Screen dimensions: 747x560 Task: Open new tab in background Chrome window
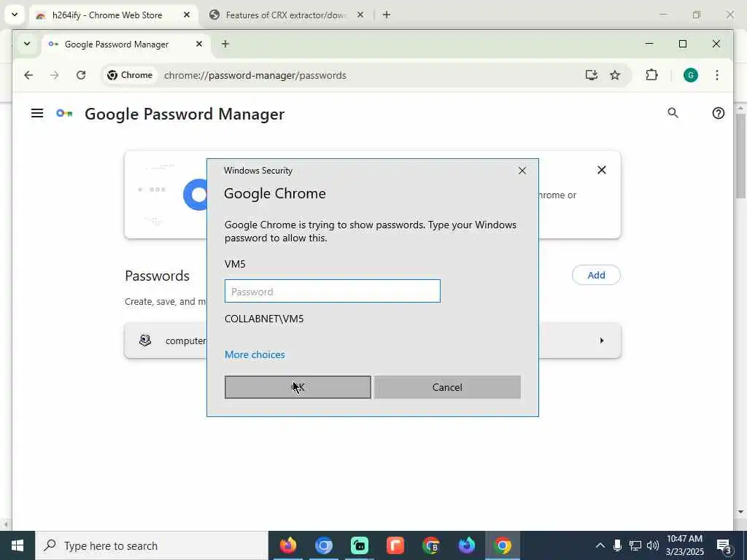387,15
